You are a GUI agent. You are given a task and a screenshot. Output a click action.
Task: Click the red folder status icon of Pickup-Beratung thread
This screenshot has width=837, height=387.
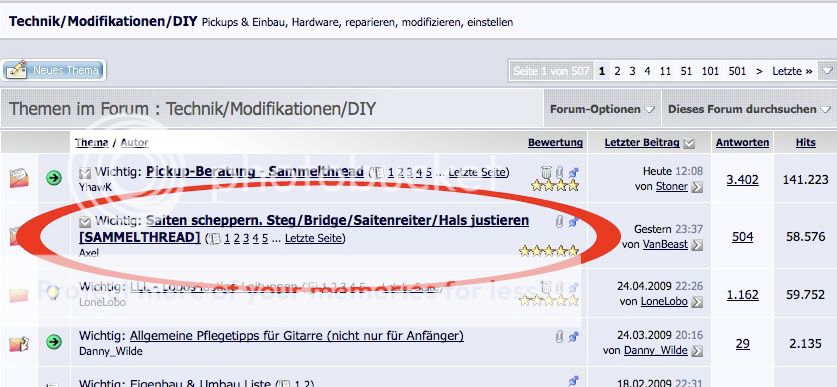pos(19,178)
